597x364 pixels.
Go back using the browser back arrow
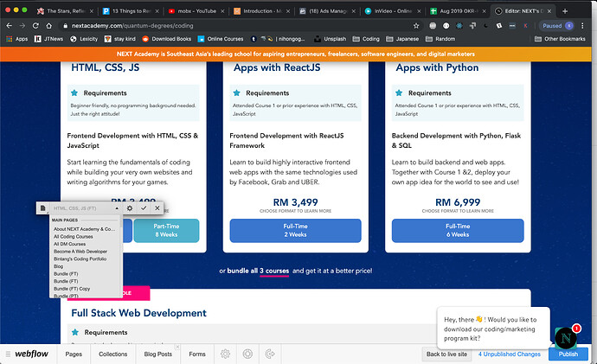tap(10, 25)
